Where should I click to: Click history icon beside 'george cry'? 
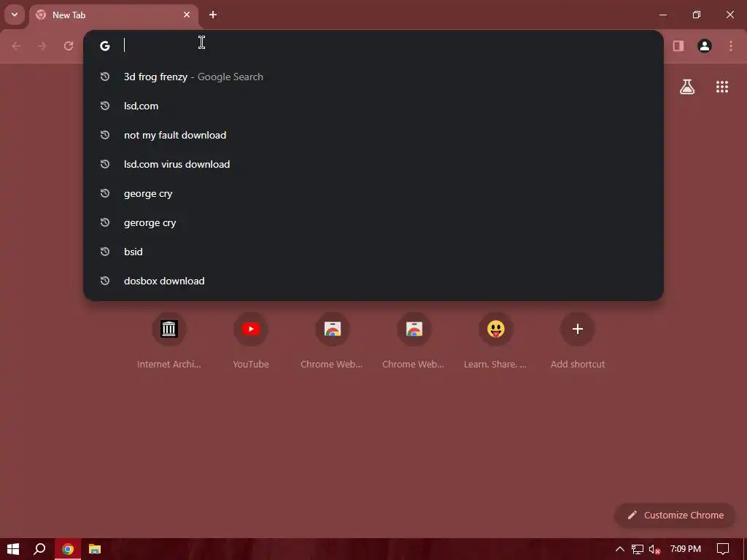click(105, 193)
